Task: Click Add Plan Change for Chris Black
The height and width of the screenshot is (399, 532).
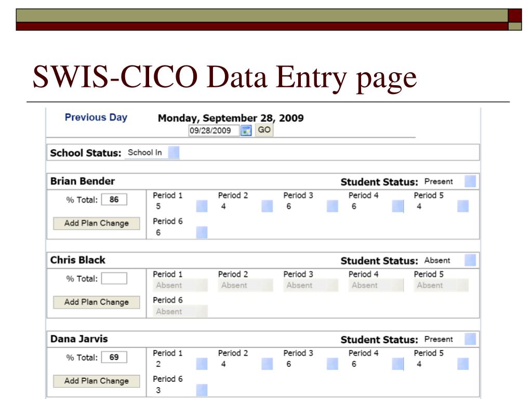Action: 96,302
